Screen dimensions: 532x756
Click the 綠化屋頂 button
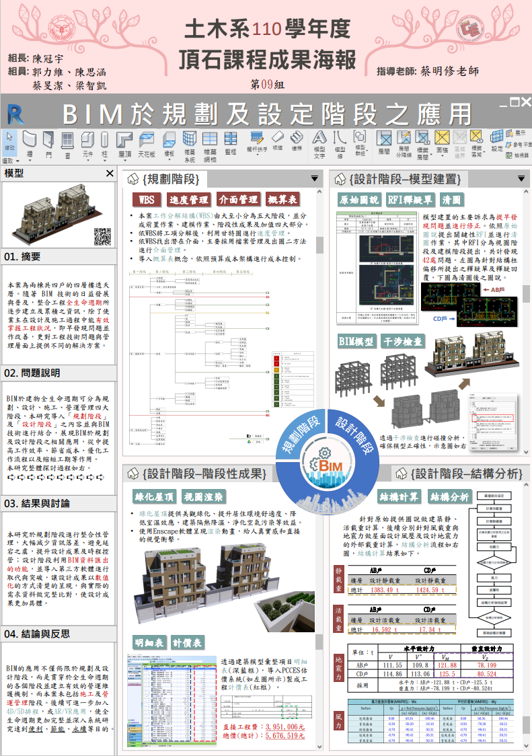click(154, 496)
